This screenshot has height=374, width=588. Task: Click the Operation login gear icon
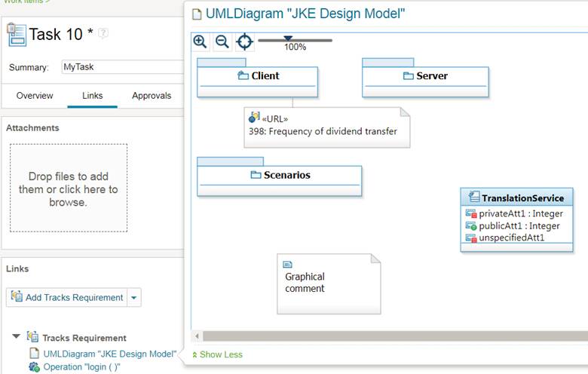34,367
